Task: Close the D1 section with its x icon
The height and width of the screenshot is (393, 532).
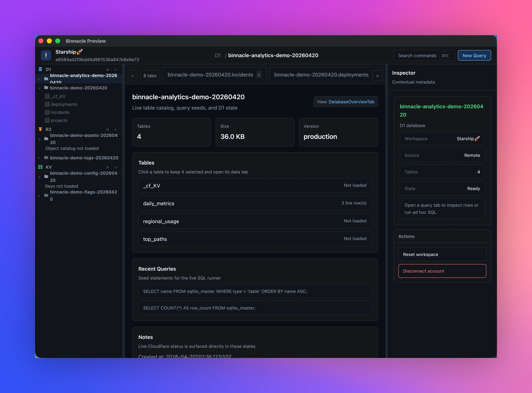Action: pos(108,70)
